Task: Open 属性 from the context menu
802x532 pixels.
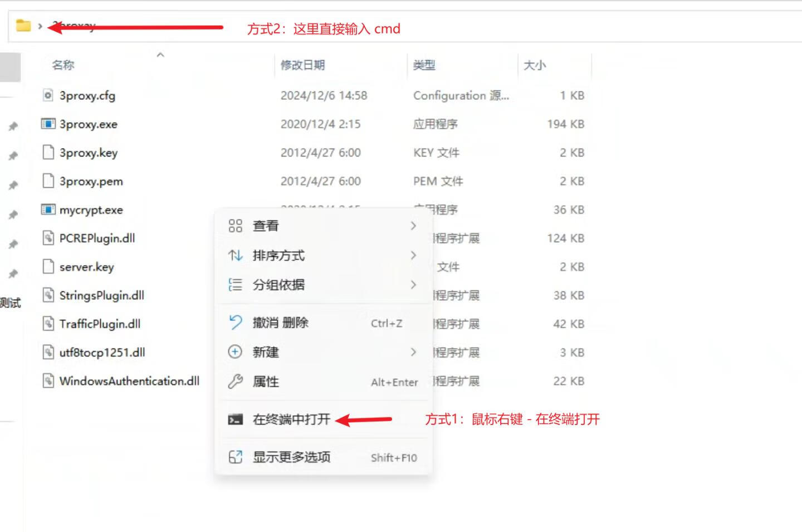Action: click(323, 382)
